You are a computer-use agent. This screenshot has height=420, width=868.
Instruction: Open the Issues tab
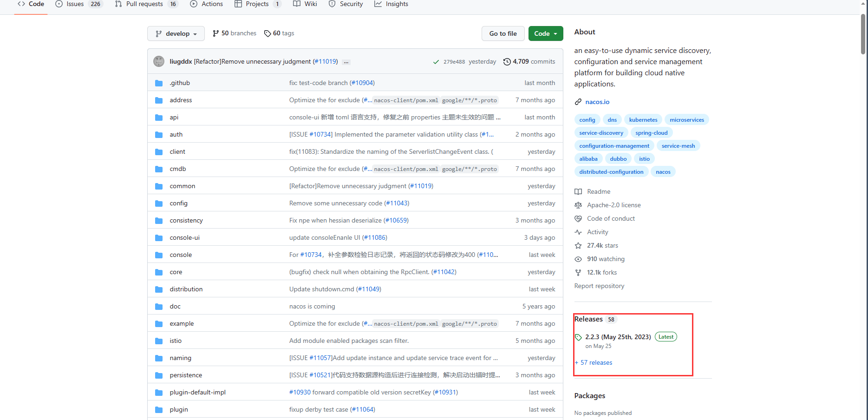click(x=78, y=4)
